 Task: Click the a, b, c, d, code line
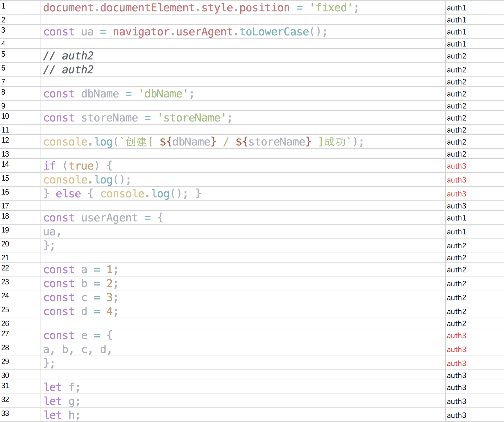[78, 349]
